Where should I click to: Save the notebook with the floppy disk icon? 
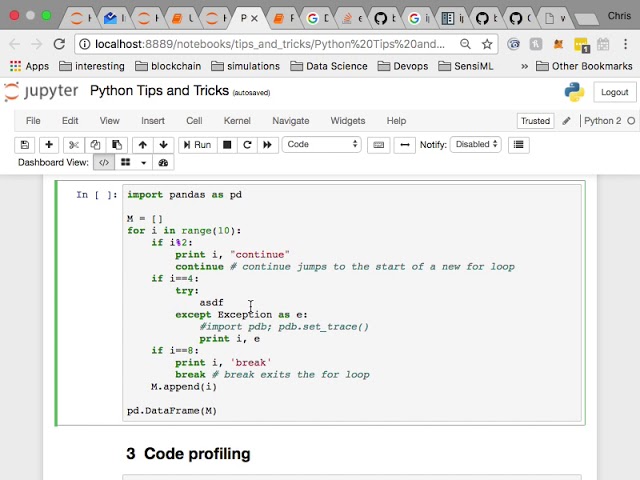(24, 145)
